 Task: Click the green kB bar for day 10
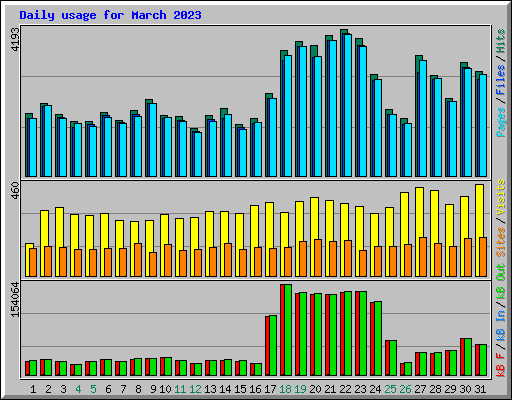click(x=168, y=367)
